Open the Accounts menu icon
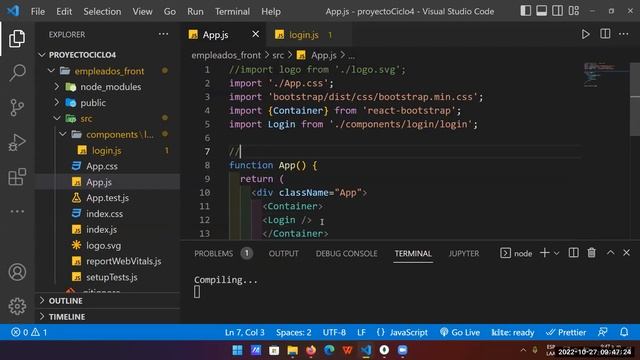The height and width of the screenshot is (360, 640). pyautogui.click(x=17, y=272)
